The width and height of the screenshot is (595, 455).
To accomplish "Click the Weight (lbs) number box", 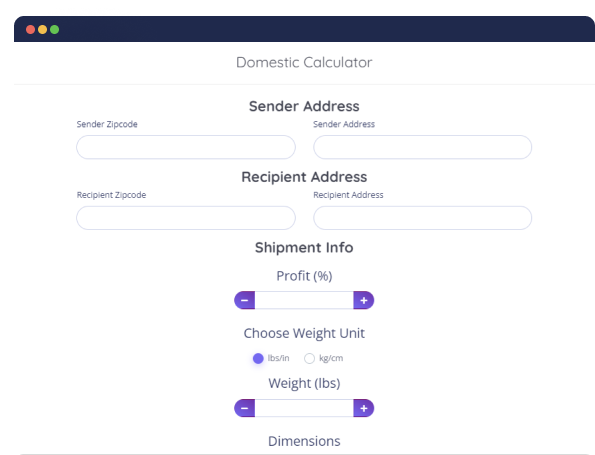I will [x=304, y=408].
